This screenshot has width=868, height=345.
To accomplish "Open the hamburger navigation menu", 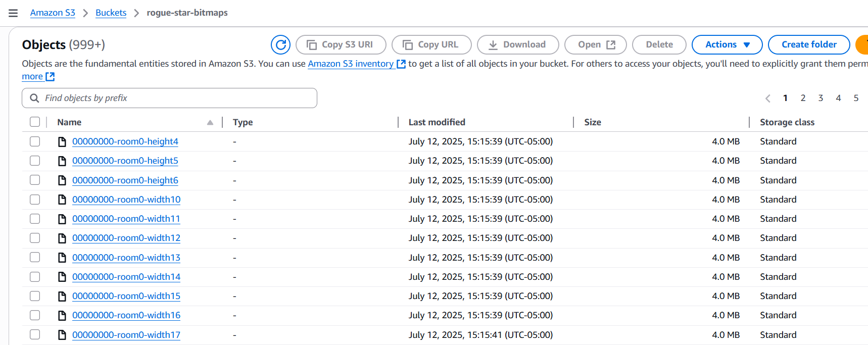I will (13, 13).
